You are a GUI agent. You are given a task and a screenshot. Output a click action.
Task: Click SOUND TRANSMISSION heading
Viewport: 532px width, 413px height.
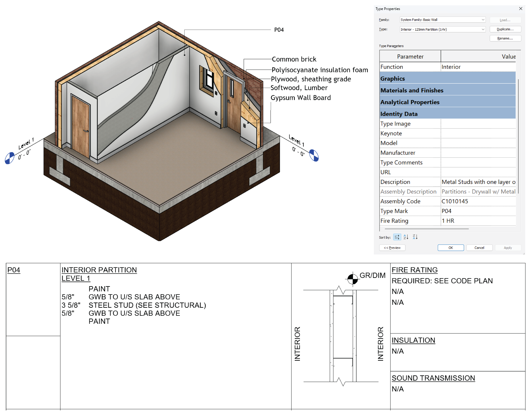(x=433, y=378)
